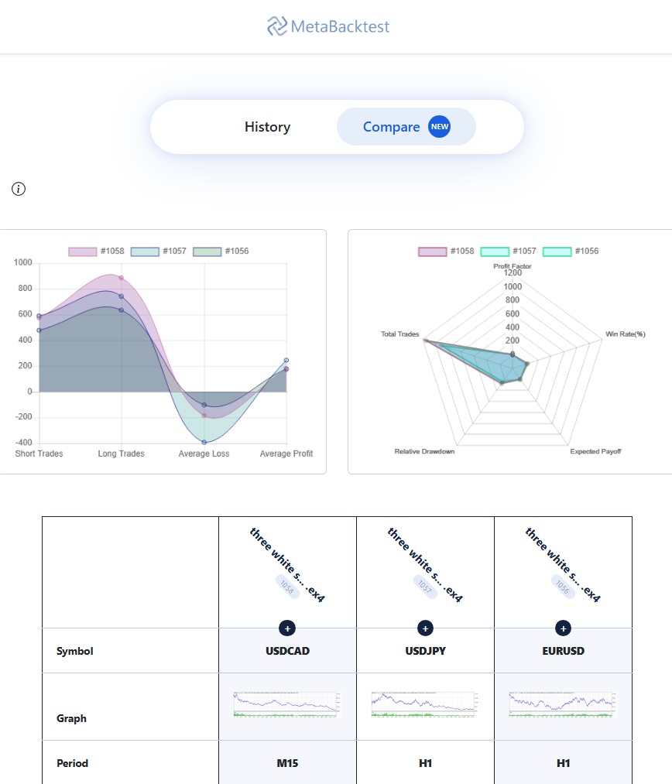Click the MetaBacktest logo icon
The image size is (672, 784).
pos(276,26)
